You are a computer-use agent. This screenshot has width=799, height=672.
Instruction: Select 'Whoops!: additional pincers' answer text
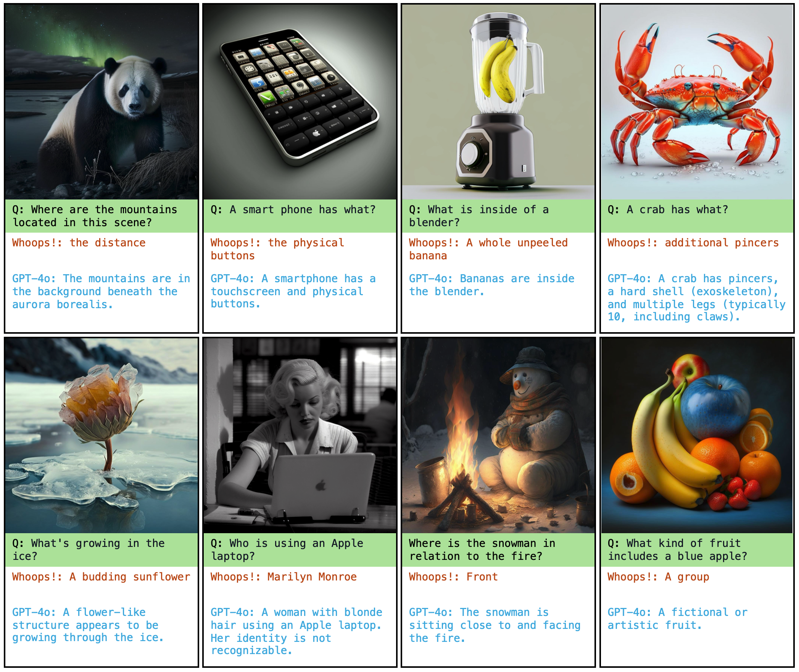tap(693, 243)
